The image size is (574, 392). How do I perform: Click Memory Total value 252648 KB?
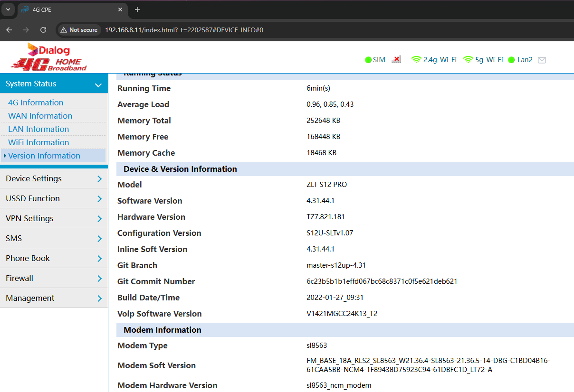[324, 121]
